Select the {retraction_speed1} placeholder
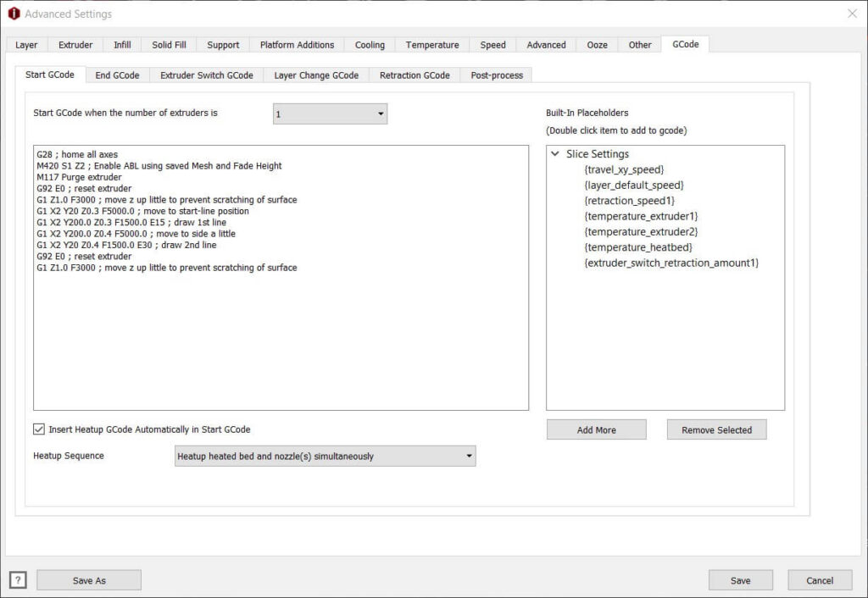Viewport: 868px width, 598px height. pyautogui.click(x=630, y=201)
